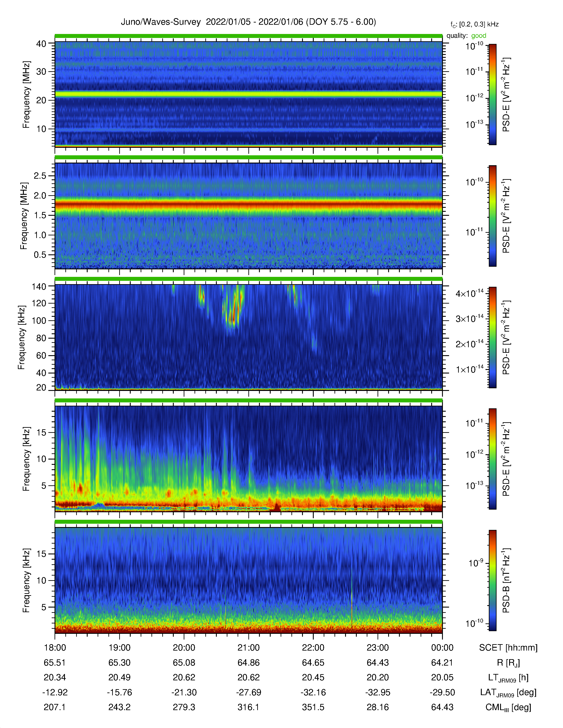Click the green quality bar above top panel

(248, 36)
